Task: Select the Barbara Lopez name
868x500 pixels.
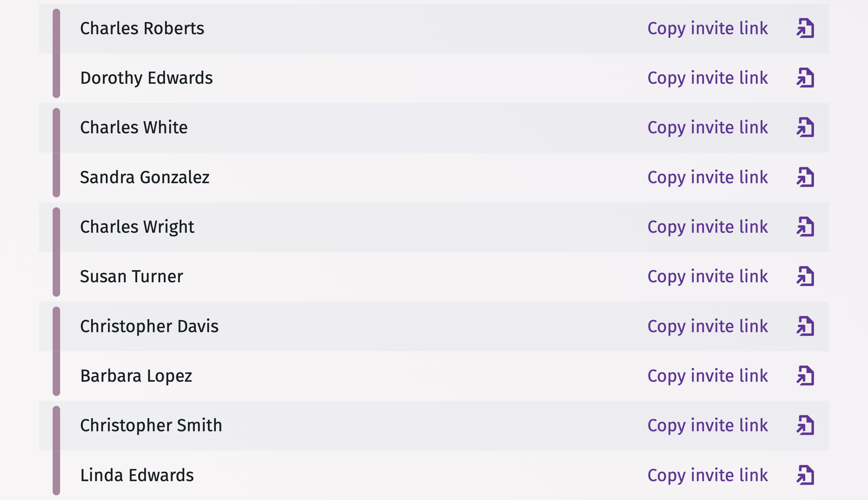Action: click(136, 376)
